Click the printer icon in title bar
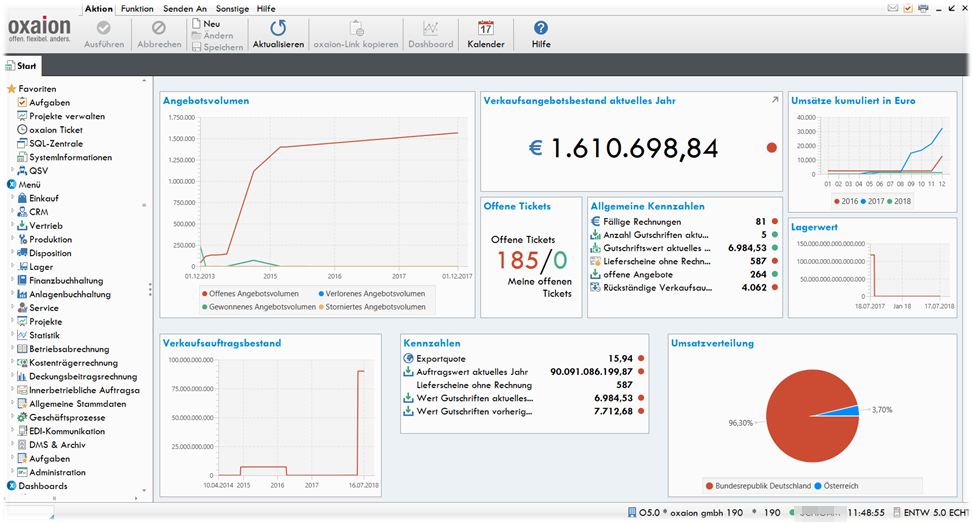 coord(923,8)
